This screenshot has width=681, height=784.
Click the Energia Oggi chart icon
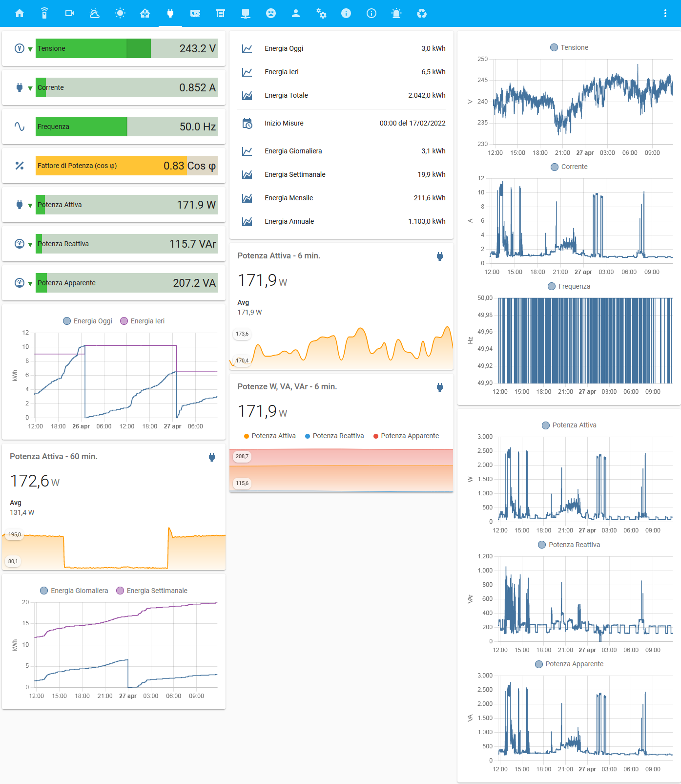pyautogui.click(x=248, y=48)
